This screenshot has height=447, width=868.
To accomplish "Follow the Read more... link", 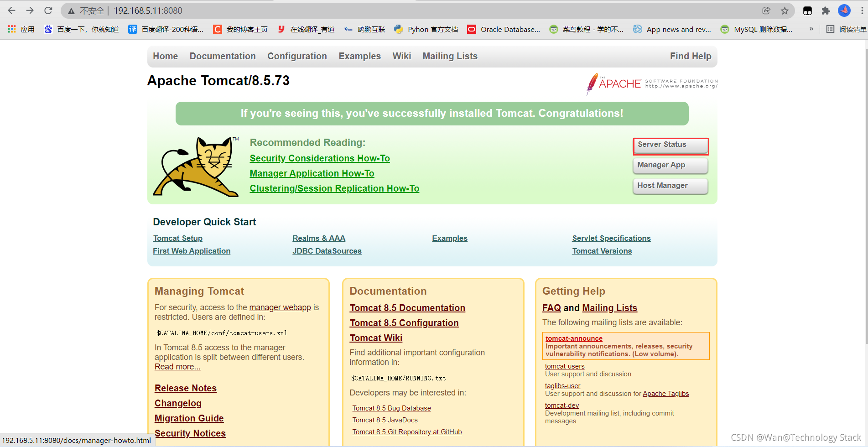I will point(177,367).
